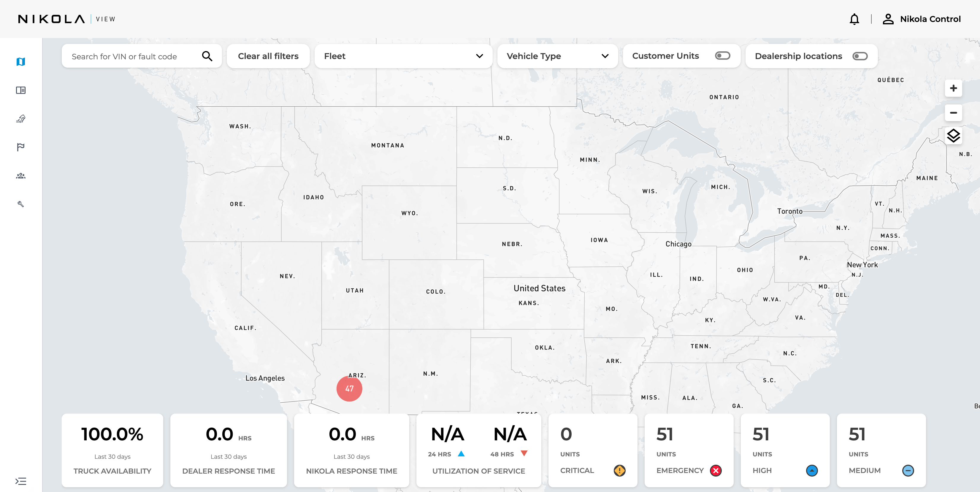Select the Critical units card

coord(593,450)
